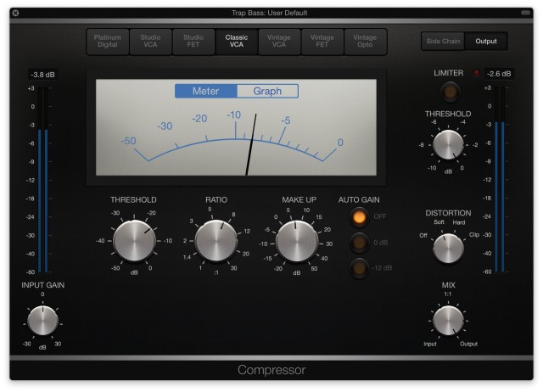Click the Mix knob

(448, 321)
